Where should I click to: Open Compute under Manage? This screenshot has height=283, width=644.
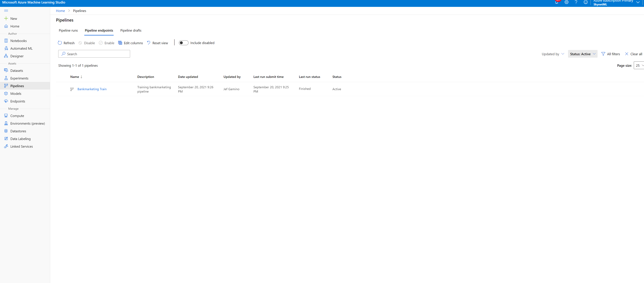pos(17,116)
